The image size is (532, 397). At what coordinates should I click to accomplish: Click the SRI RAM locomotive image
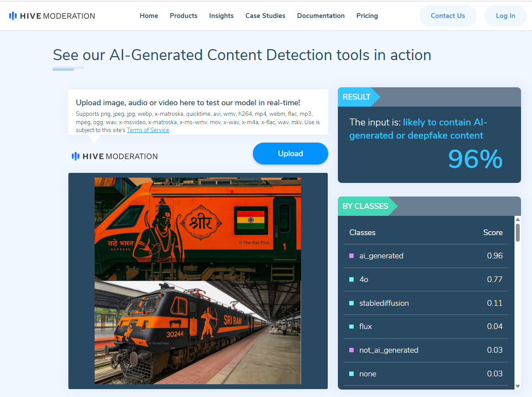point(198,333)
